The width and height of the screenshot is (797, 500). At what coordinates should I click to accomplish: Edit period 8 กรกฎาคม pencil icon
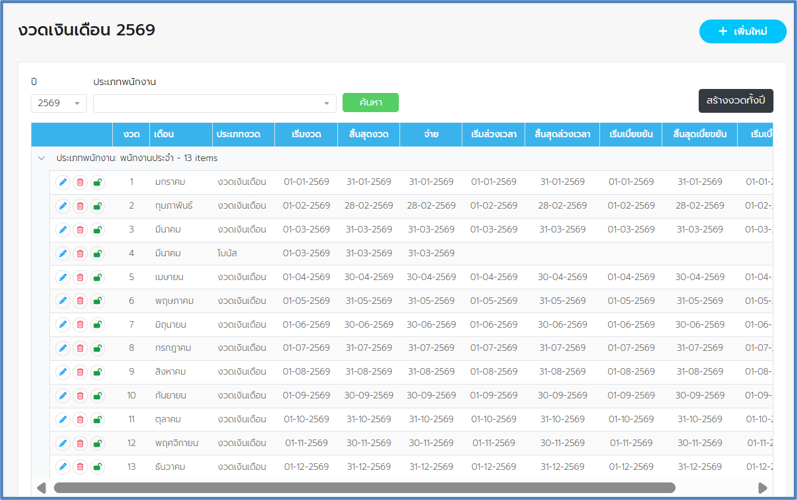pos(63,348)
